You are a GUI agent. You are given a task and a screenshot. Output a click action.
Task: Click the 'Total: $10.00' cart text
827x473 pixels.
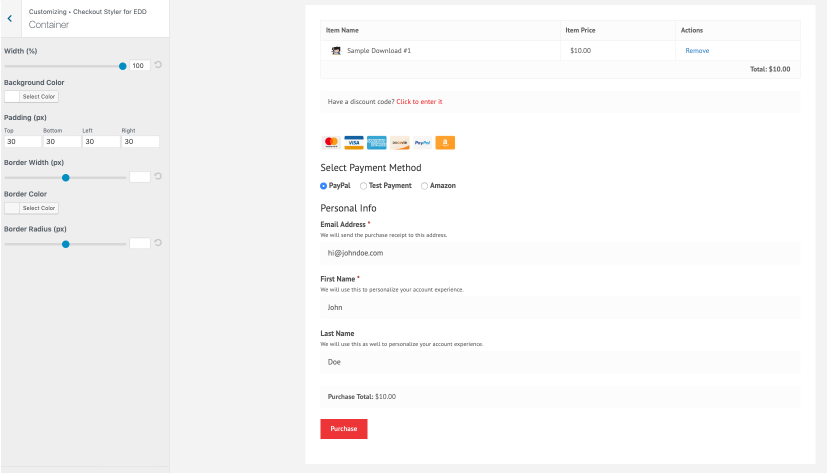coord(770,69)
